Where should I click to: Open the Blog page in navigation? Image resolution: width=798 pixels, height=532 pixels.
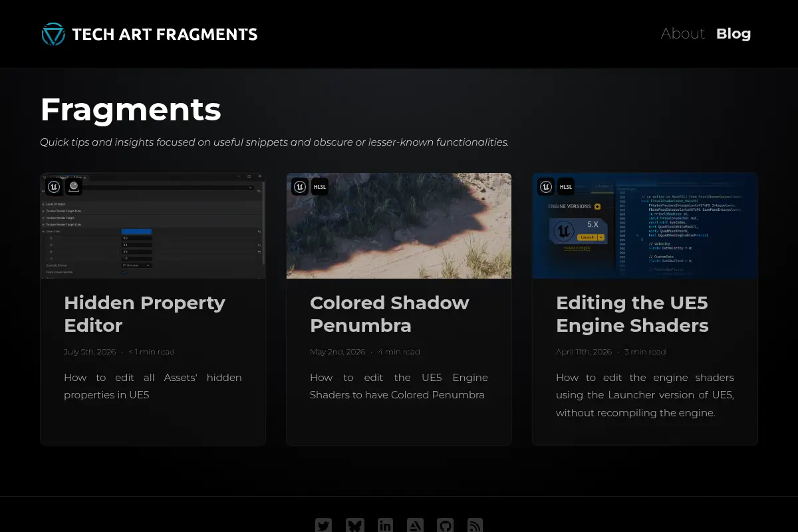point(733,33)
